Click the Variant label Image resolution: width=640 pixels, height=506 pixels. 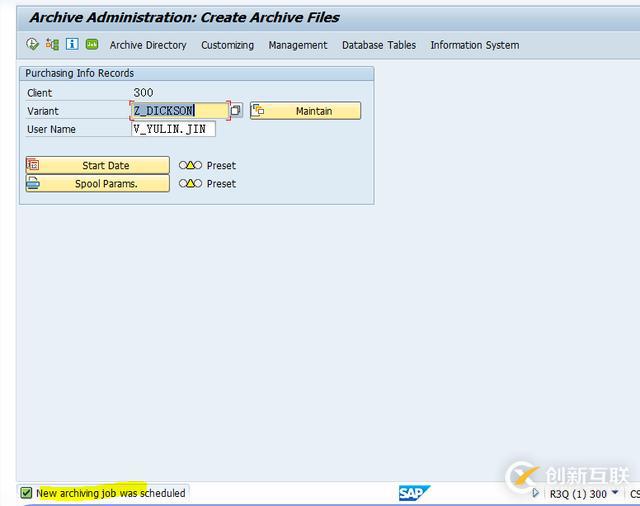pyautogui.click(x=43, y=111)
